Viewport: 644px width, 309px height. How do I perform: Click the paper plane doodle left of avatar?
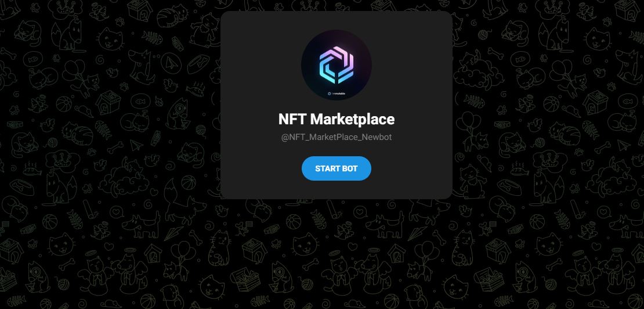pos(168,63)
